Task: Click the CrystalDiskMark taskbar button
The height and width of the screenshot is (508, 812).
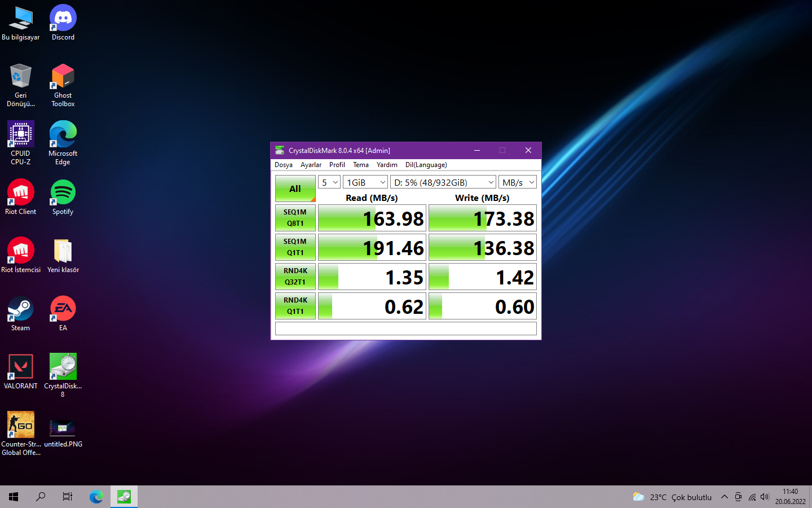Action: point(124,497)
